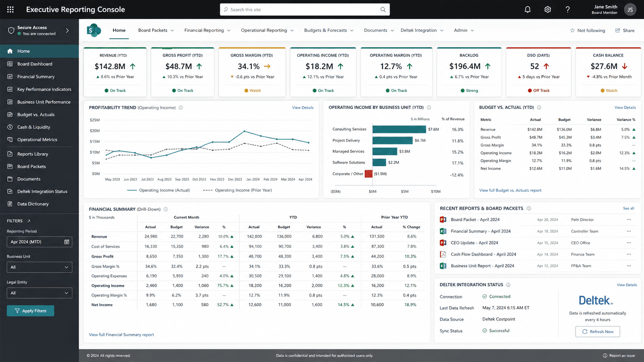Screen dimensions: 644x362
Task: Click See all recent reports link
Action: 629,209
